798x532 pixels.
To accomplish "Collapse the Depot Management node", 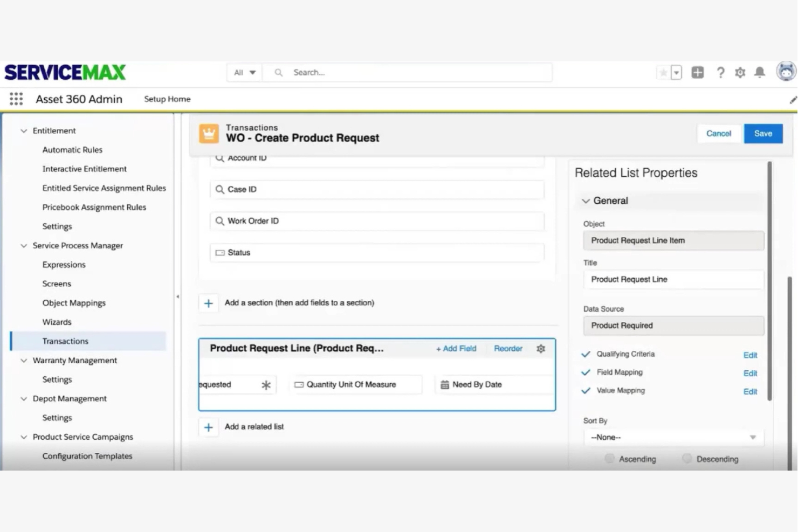I will pyautogui.click(x=24, y=399).
